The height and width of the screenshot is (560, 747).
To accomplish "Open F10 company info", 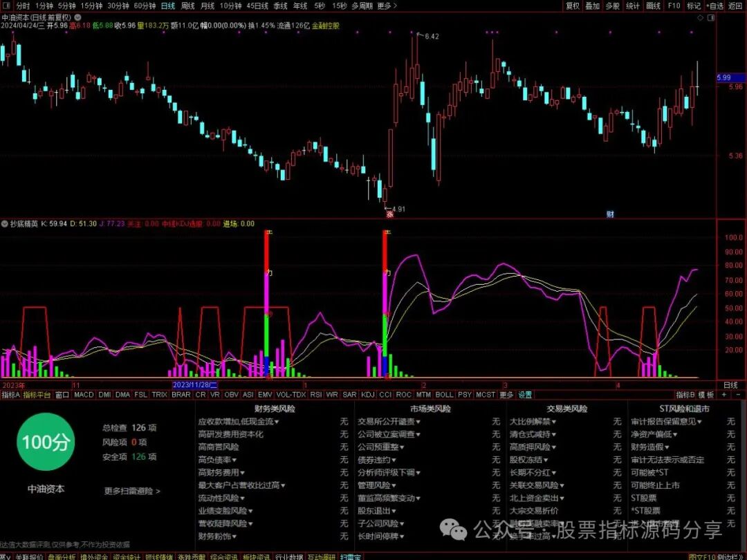I will pos(674,6).
